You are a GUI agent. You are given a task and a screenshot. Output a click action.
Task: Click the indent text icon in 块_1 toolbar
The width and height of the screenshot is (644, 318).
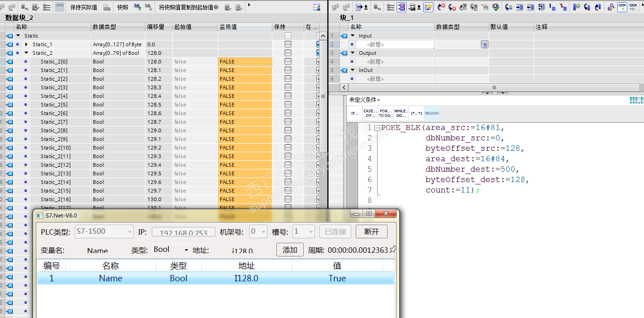(519, 7)
